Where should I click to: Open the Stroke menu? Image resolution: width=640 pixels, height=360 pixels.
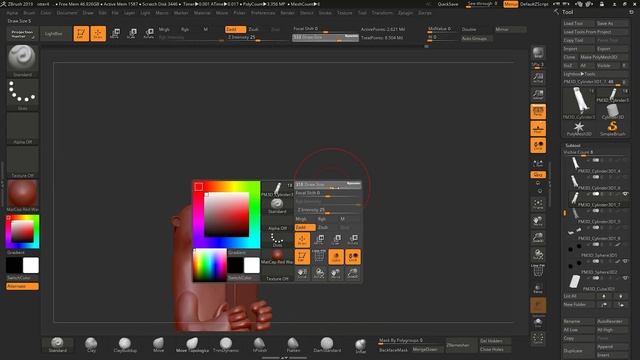(325, 13)
